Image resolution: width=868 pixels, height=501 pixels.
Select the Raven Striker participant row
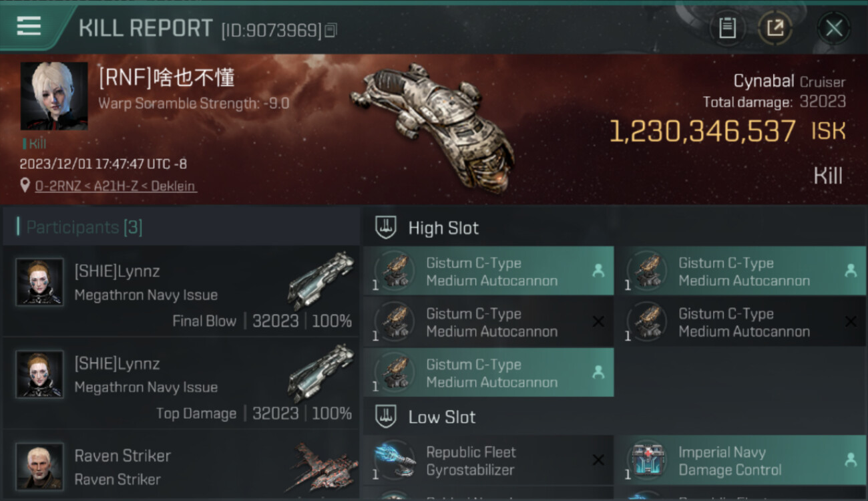pos(181,465)
